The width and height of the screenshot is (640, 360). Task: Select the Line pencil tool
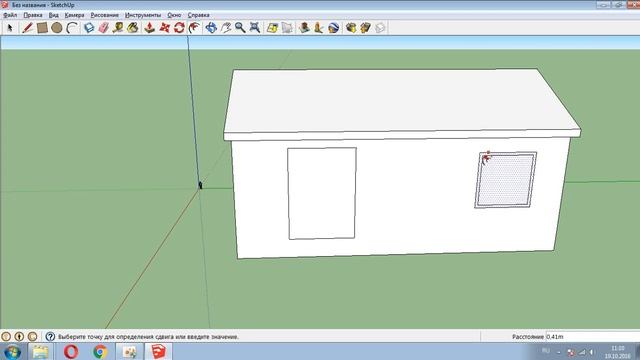click(27, 28)
